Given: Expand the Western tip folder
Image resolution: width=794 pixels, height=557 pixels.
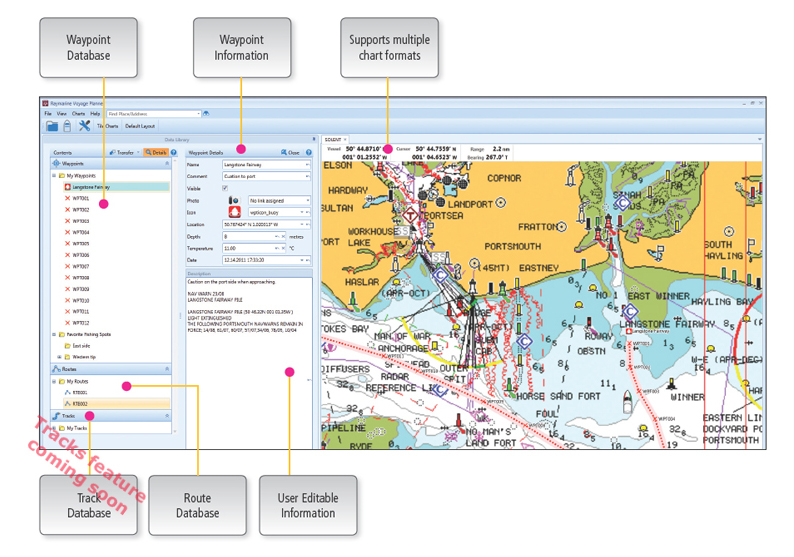Looking at the screenshot, I should click(x=60, y=357).
